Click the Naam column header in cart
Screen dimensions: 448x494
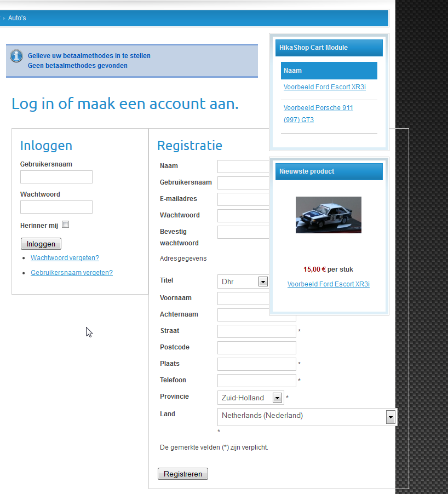tap(329, 71)
